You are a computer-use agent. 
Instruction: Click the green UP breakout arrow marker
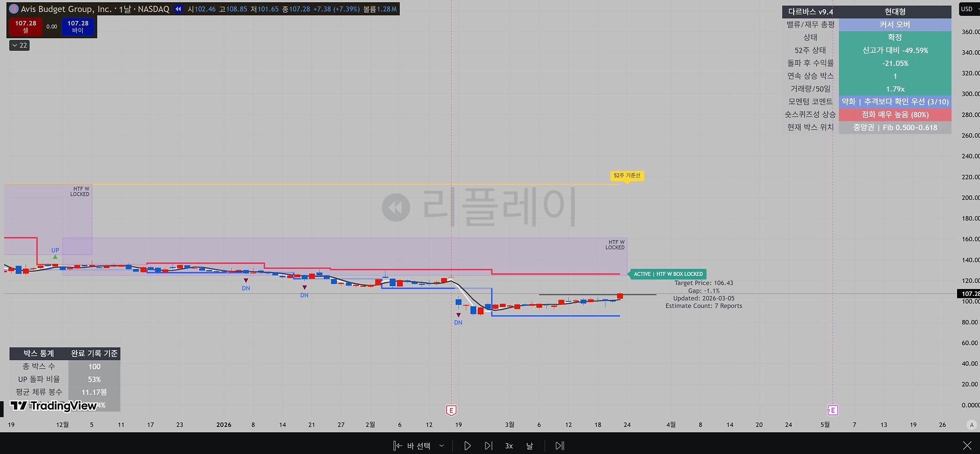coord(55,257)
